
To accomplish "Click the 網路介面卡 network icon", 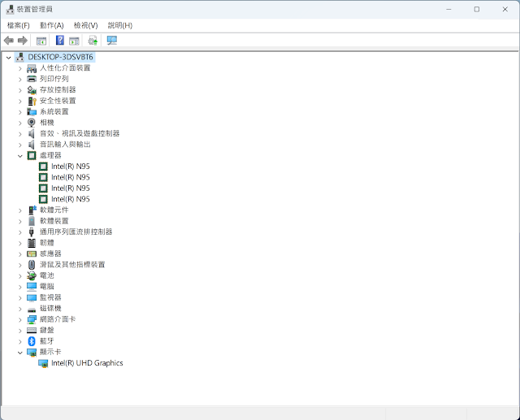I will click(32, 319).
